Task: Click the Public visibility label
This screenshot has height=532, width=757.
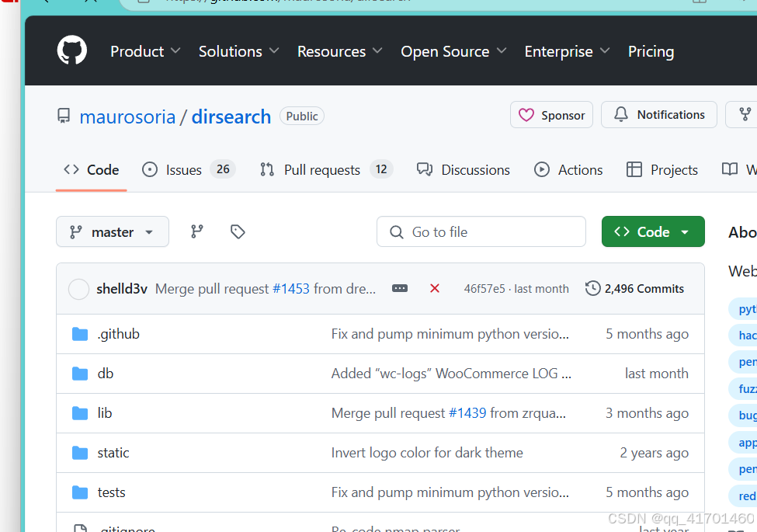Action: point(302,116)
